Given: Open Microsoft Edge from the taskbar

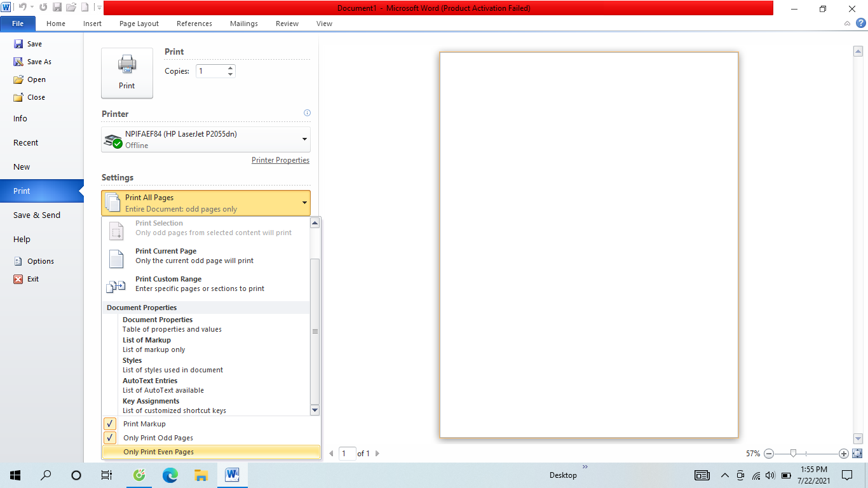Looking at the screenshot, I should (170, 475).
